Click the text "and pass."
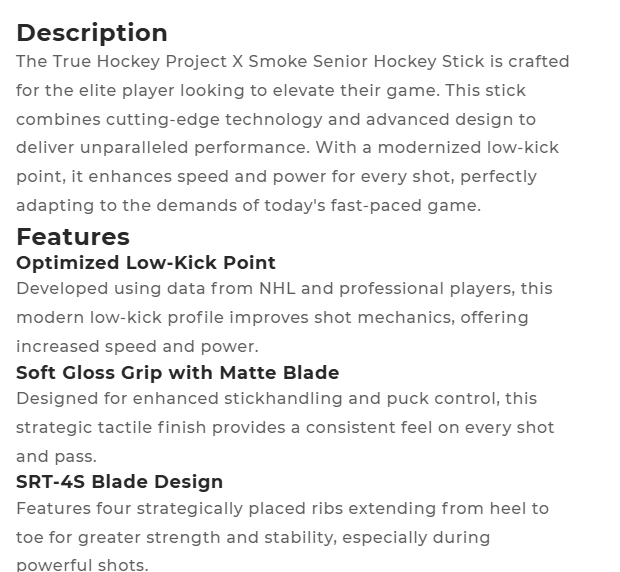 56,457
